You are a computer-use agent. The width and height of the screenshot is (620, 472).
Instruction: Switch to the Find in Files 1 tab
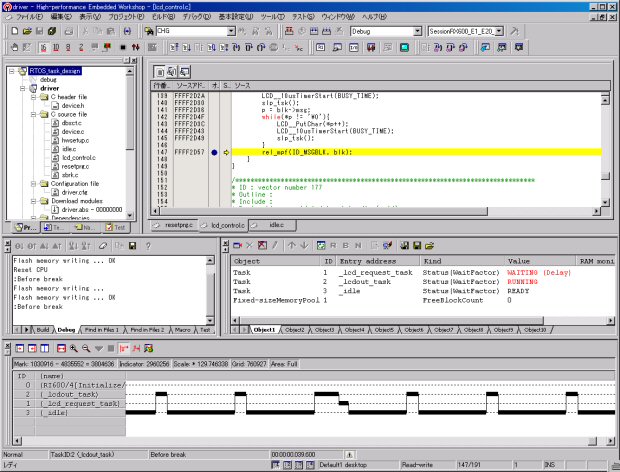click(x=102, y=330)
